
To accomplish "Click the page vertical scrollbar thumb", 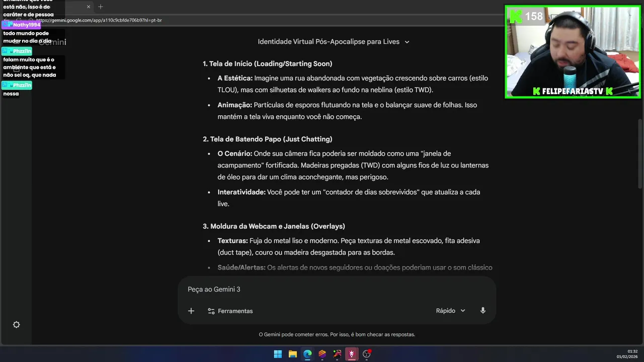I will 640,153.
